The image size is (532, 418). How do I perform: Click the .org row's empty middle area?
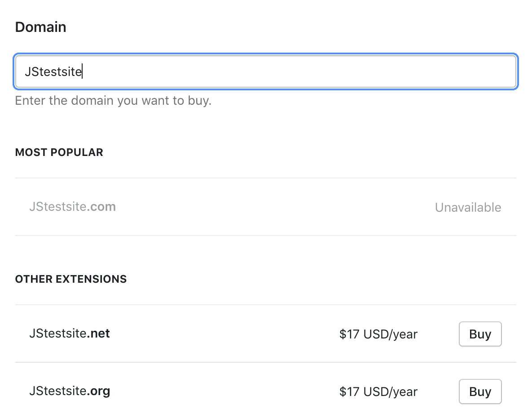coord(224,391)
